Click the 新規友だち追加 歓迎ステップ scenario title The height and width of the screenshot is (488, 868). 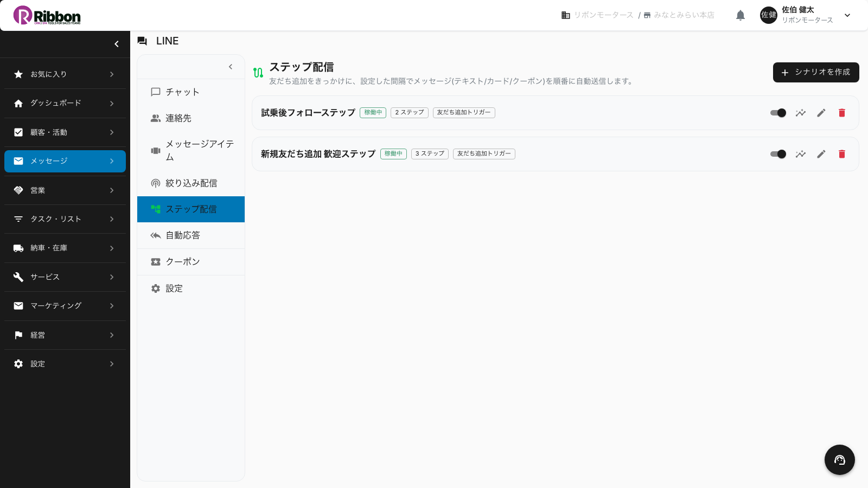pos(318,154)
